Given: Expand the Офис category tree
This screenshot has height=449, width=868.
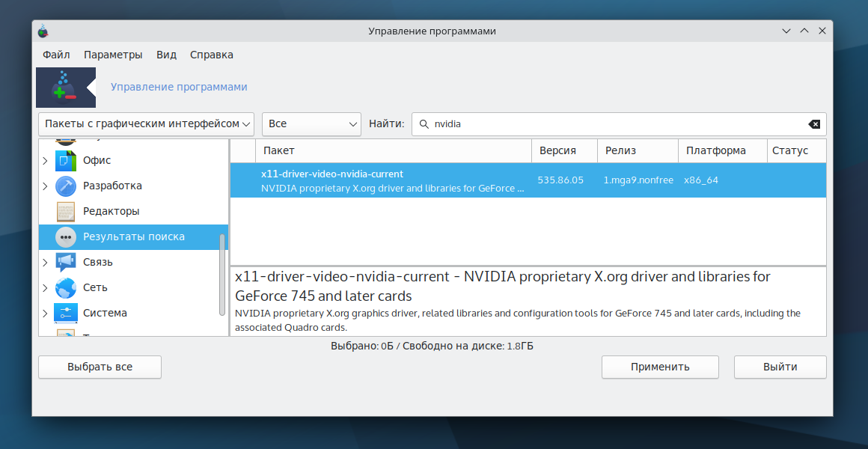Looking at the screenshot, I should pyautogui.click(x=46, y=160).
